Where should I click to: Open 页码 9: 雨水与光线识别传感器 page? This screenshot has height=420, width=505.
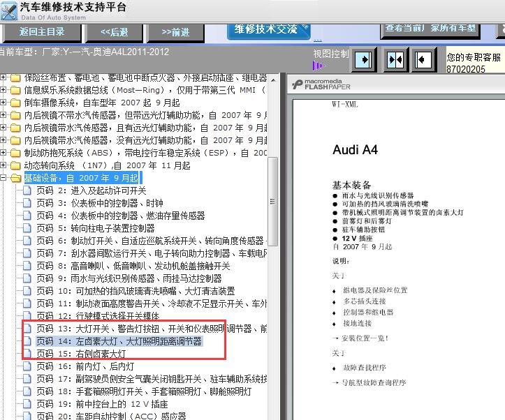coord(129,278)
